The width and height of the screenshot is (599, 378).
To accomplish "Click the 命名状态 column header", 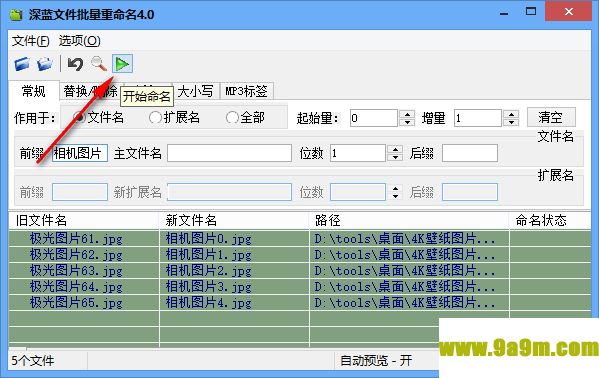I will 550,221.
